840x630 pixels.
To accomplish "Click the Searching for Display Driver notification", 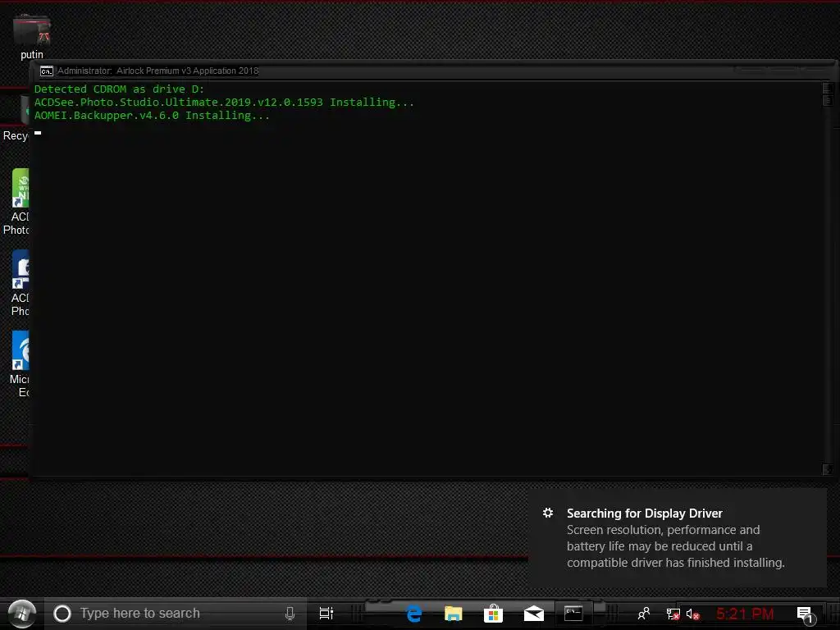I will [x=677, y=537].
